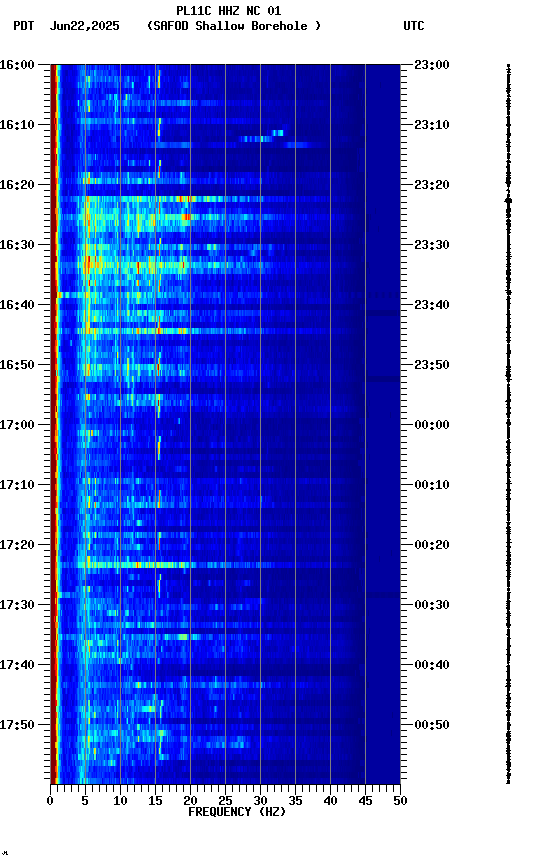Click the 17:20 PDT time label
Screen dimensions: 552x864
pos(17,545)
